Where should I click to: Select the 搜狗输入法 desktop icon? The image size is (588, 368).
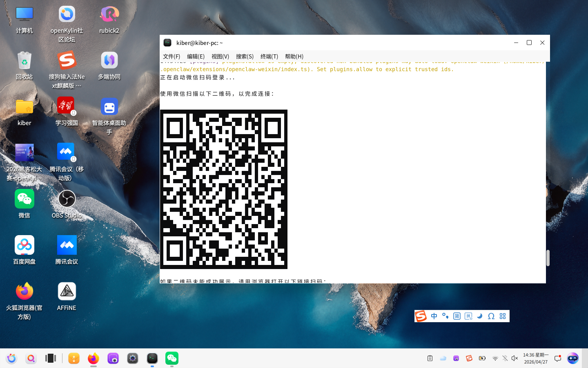pos(67,70)
